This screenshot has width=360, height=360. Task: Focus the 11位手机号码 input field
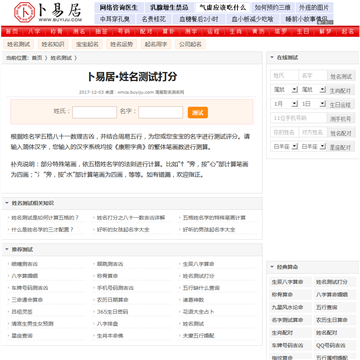coord(299,118)
